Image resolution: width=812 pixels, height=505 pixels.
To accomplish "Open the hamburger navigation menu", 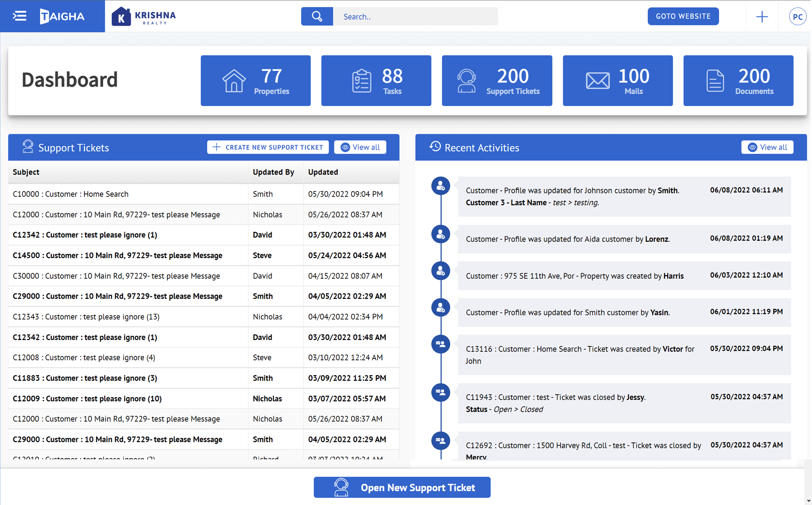I will click(x=19, y=16).
